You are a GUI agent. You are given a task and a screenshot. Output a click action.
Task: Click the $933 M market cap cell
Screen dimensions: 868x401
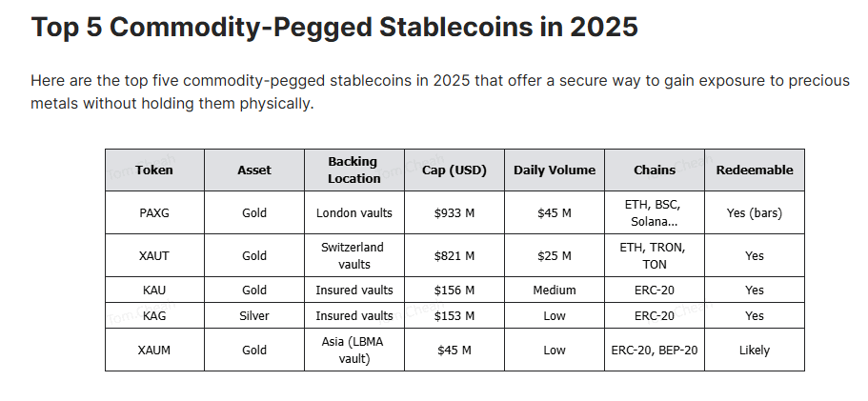pos(454,213)
